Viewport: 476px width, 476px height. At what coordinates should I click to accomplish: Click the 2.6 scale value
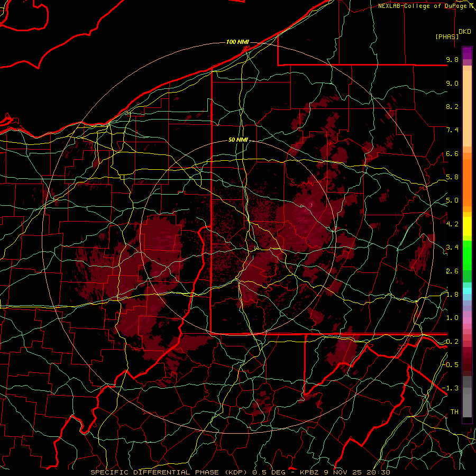[x=452, y=271]
